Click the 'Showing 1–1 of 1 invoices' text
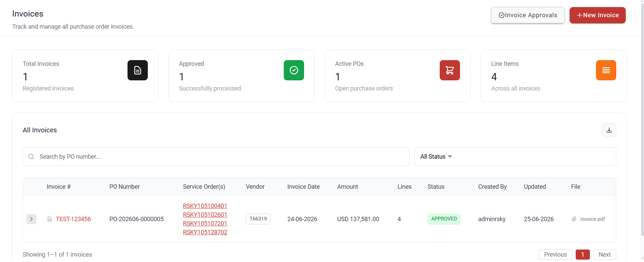 57,255
